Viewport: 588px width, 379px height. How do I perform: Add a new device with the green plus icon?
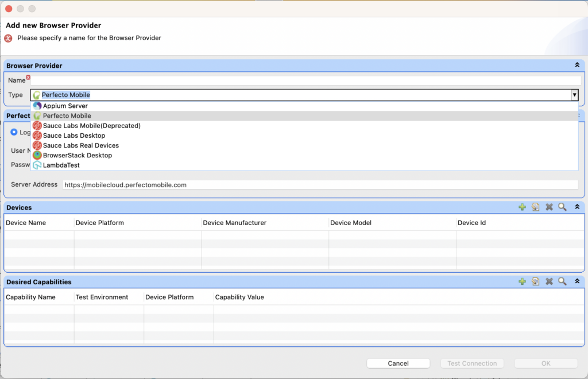pyautogui.click(x=523, y=207)
